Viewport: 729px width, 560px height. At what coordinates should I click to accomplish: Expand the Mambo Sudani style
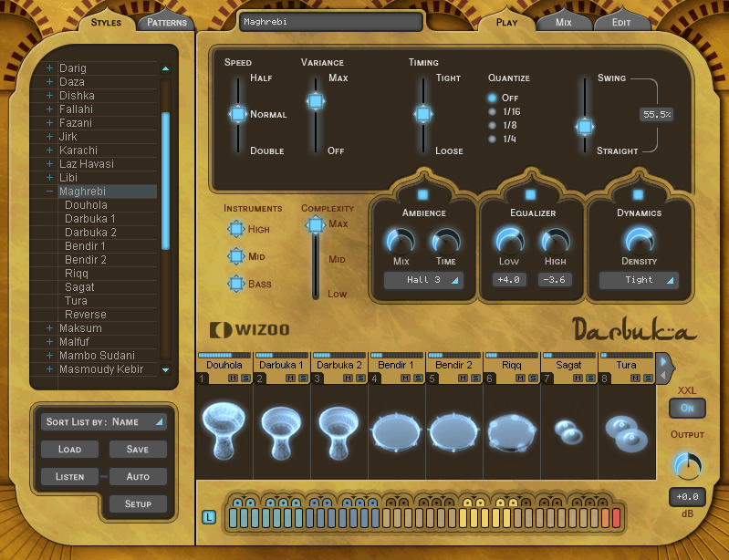pos(49,355)
